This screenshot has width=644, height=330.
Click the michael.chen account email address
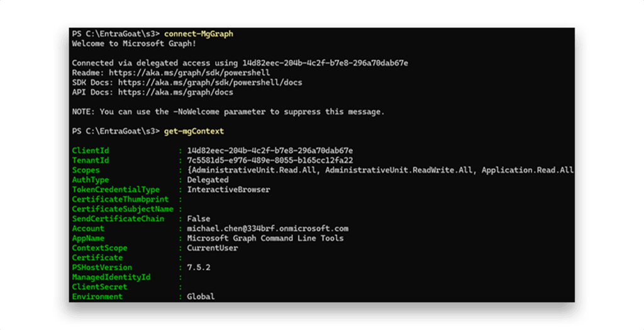pos(267,229)
